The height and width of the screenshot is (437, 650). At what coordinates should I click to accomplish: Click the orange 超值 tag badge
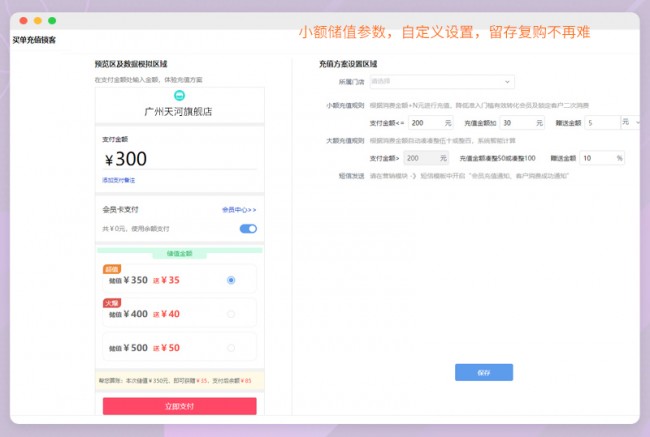pyautogui.click(x=111, y=269)
